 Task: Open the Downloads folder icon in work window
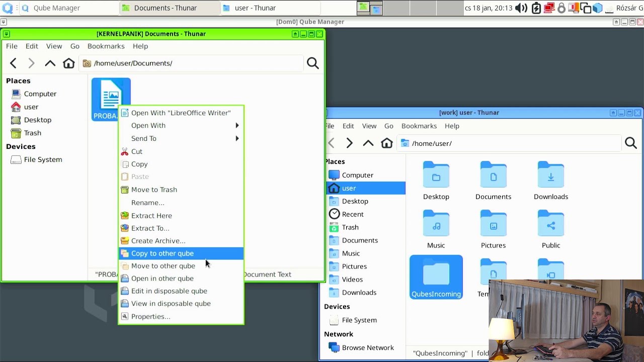[551, 181]
